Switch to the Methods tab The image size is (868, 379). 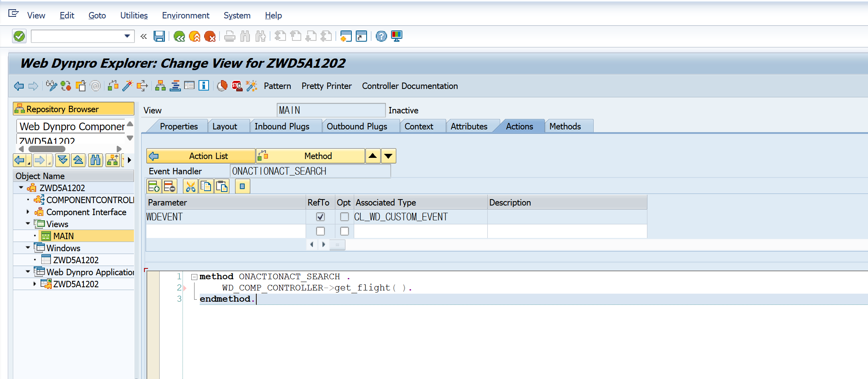pyautogui.click(x=565, y=126)
